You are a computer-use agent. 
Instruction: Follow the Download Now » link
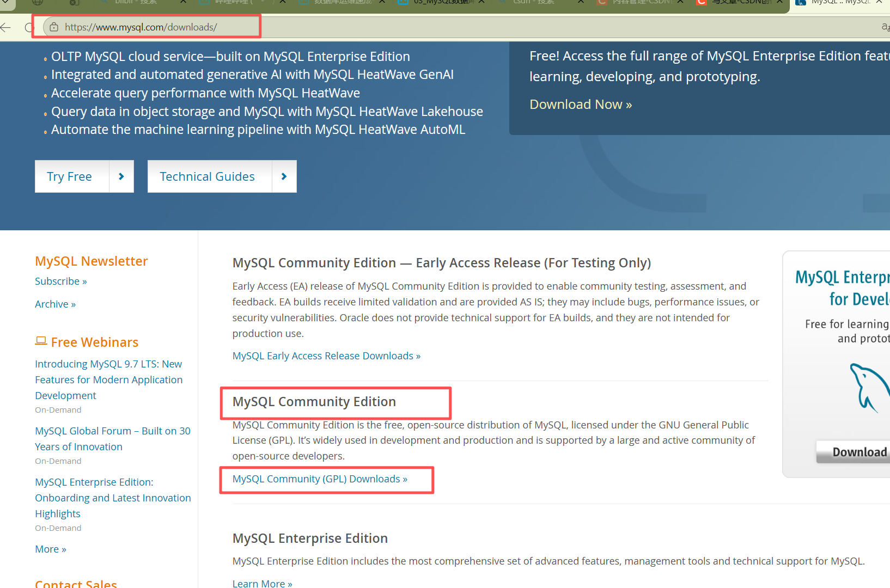click(x=581, y=104)
